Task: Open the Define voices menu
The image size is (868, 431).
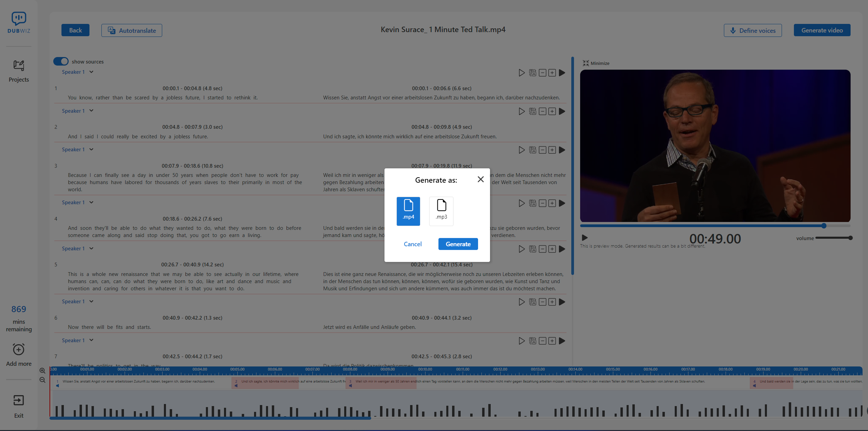Action: coord(753,30)
